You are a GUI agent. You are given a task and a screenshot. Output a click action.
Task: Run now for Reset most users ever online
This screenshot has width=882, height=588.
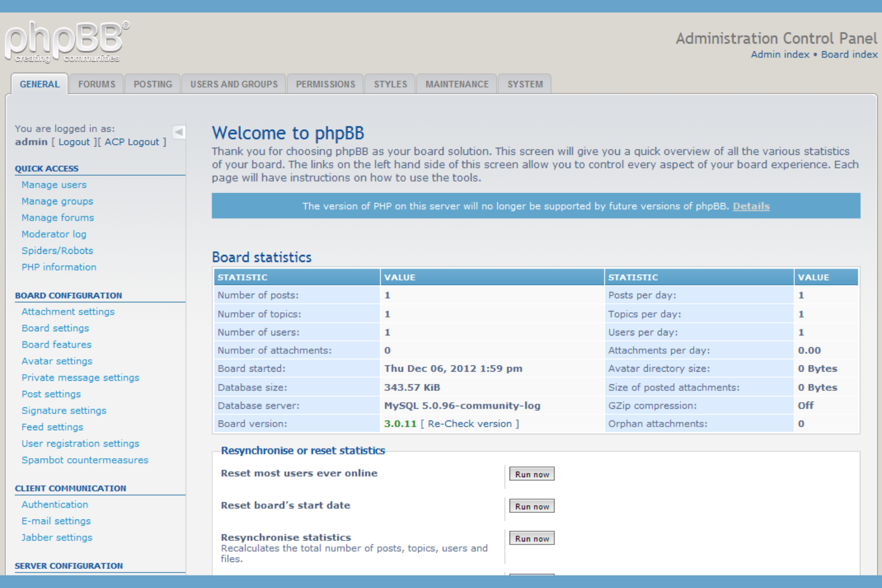pyautogui.click(x=532, y=474)
